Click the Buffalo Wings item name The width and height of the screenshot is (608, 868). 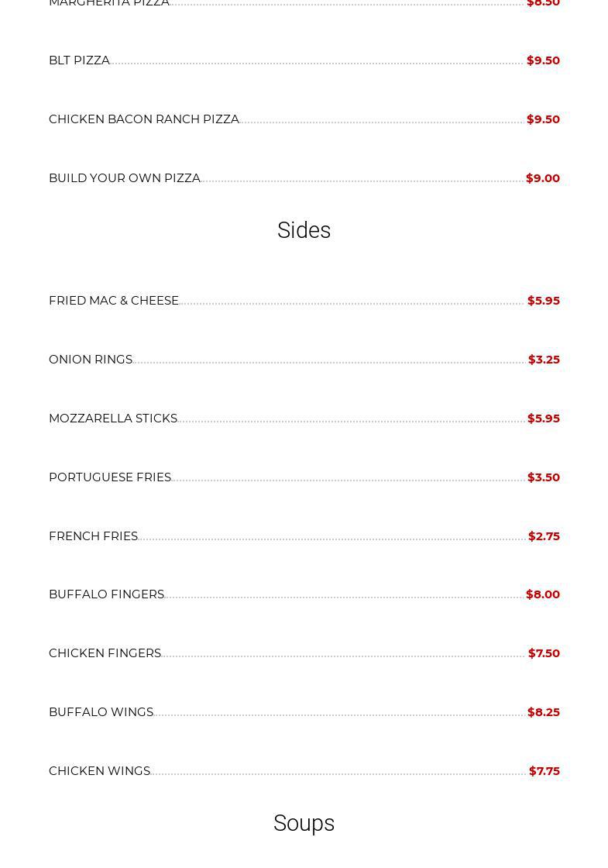[101, 712]
